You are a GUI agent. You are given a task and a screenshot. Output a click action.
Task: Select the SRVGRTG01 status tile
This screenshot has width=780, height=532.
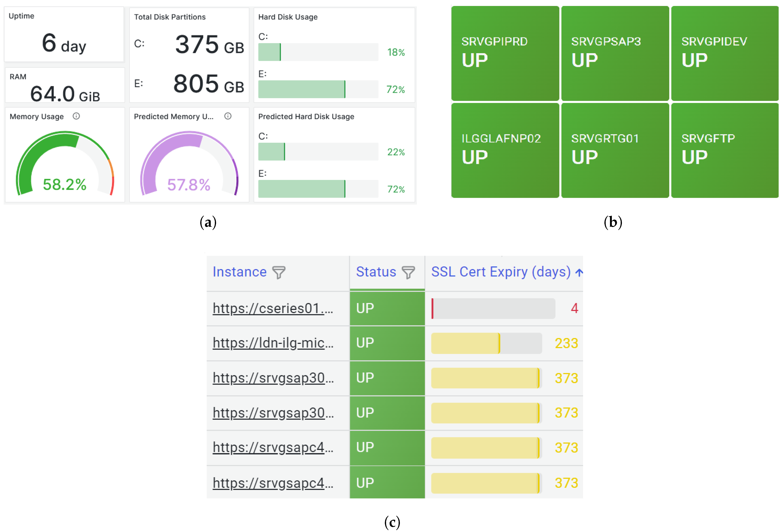pyautogui.click(x=615, y=150)
